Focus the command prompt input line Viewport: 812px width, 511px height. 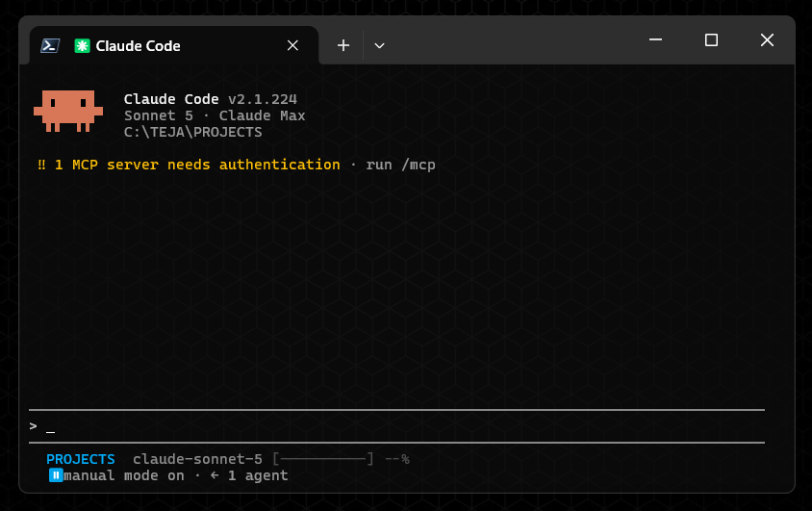(x=396, y=426)
